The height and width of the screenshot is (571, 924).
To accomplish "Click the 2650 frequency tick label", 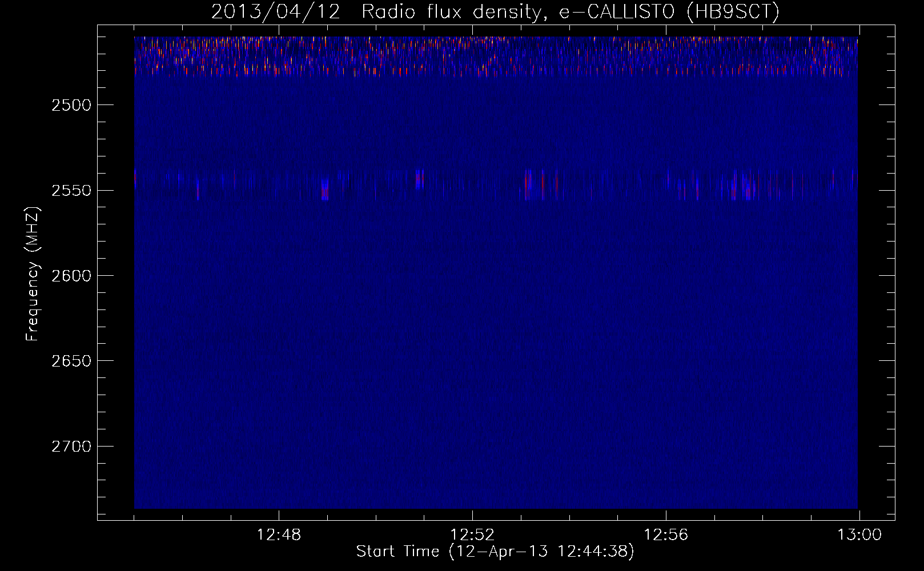I will [71, 361].
